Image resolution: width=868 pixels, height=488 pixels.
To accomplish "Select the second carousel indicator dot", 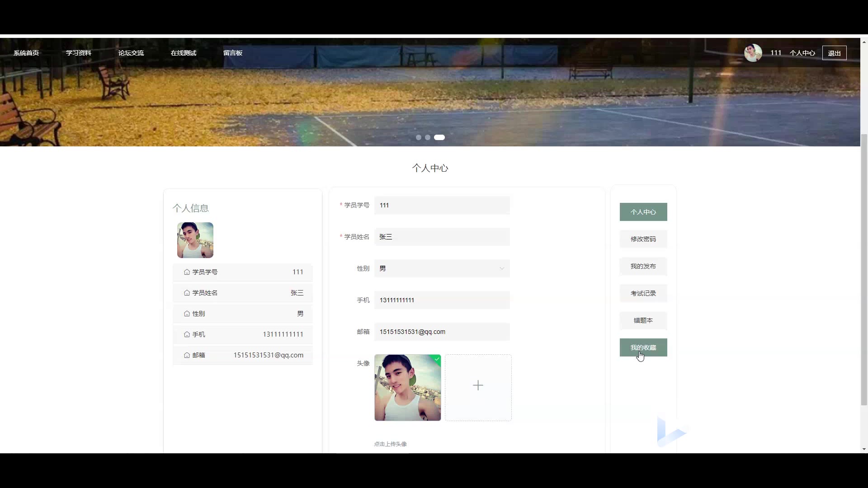I will [x=428, y=137].
